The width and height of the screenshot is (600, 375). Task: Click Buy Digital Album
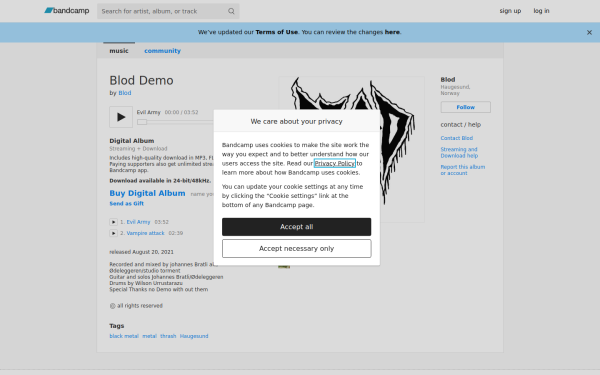pos(147,193)
